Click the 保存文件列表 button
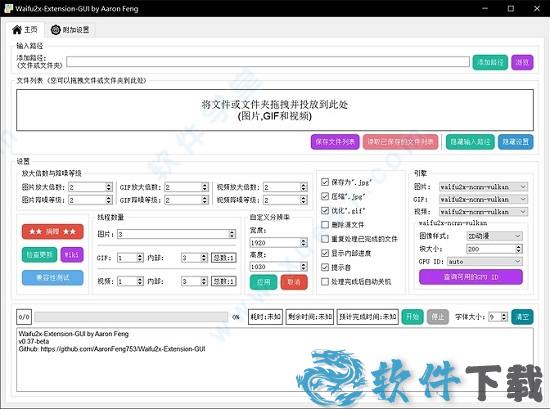Image resolution: width=550 pixels, height=409 pixels. (x=335, y=142)
